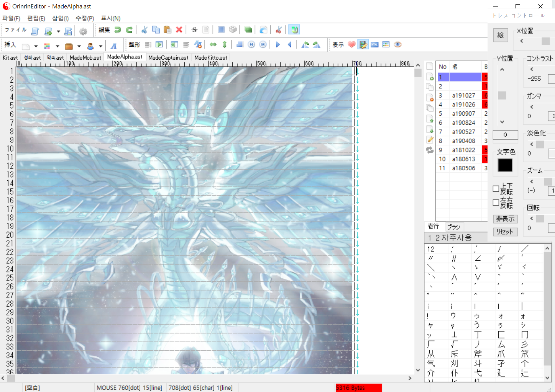This screenshot has width=555, height=392.
Task: Open dropdown next to brown box icon
Action: pos(79,46)
